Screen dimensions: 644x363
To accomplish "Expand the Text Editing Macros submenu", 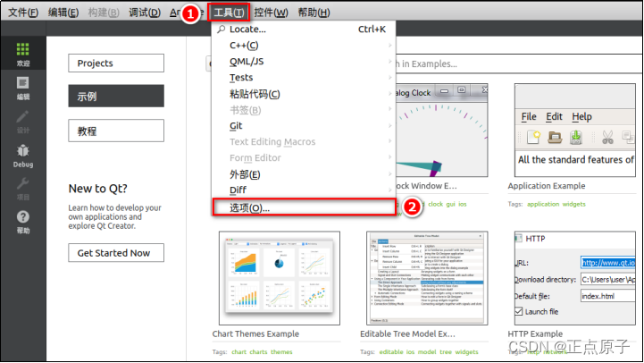I will (304, 142).
